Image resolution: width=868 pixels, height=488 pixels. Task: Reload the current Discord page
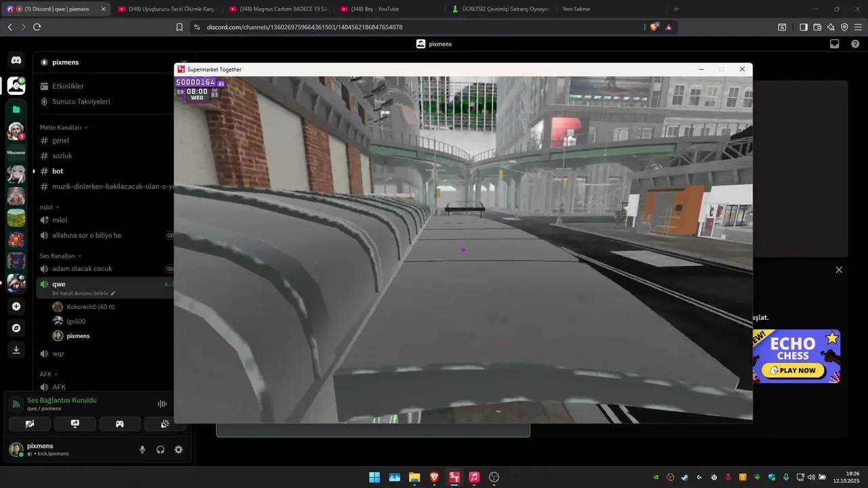click(37, 27)
